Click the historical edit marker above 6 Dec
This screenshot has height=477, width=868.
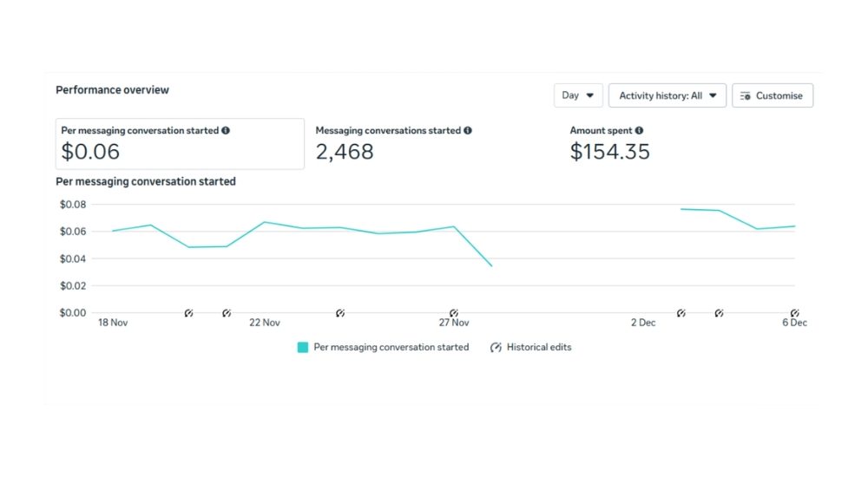coord(794,312)
